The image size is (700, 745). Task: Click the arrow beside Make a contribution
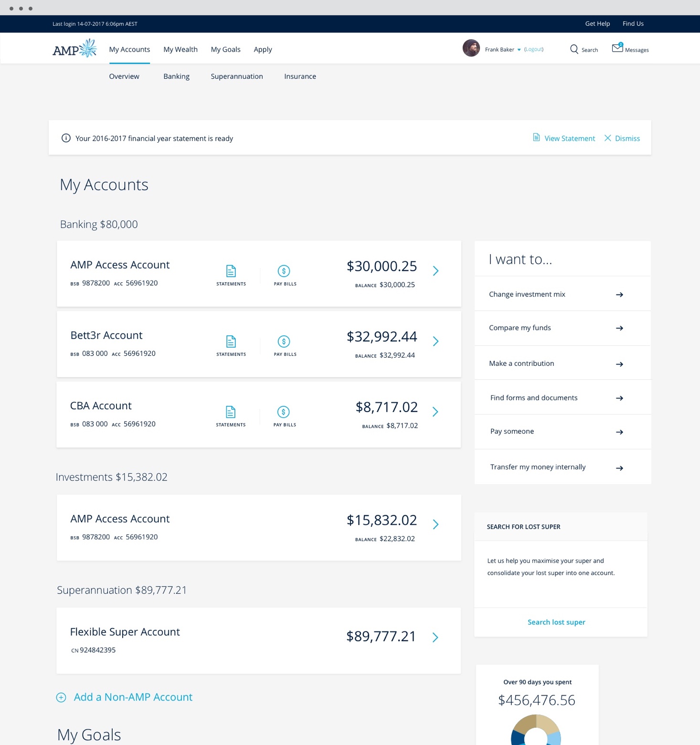click(619, 364)
